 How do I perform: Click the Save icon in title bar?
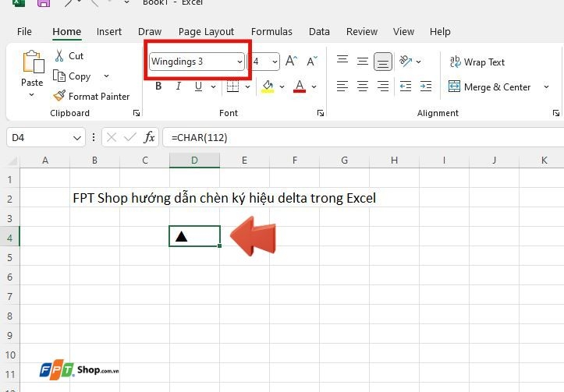tap(44, 3)
